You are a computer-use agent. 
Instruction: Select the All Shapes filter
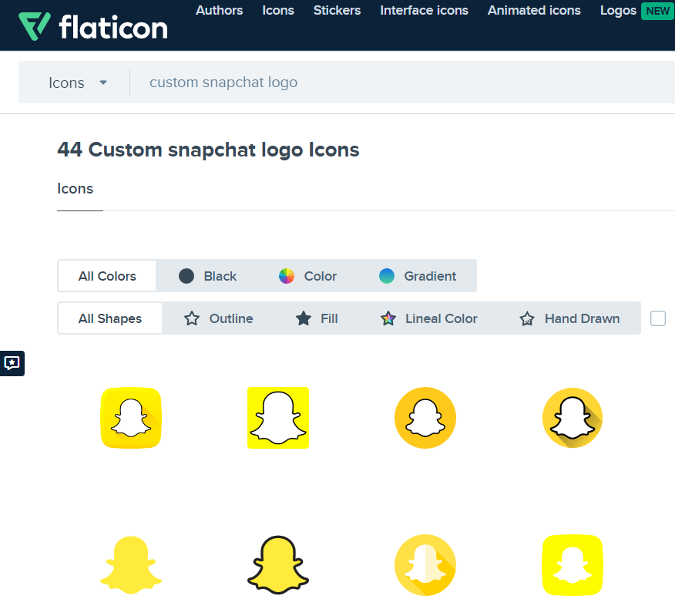point(109,318)
